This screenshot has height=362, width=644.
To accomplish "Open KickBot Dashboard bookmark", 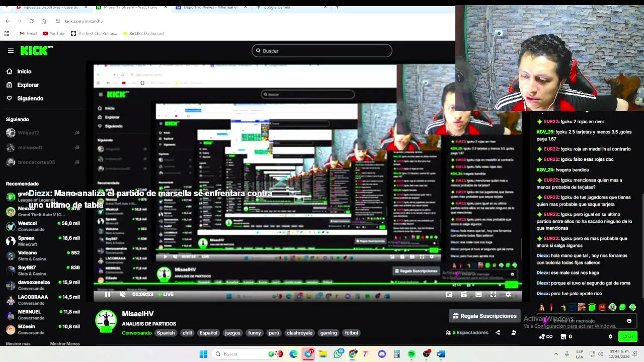I will coord(142,34).
